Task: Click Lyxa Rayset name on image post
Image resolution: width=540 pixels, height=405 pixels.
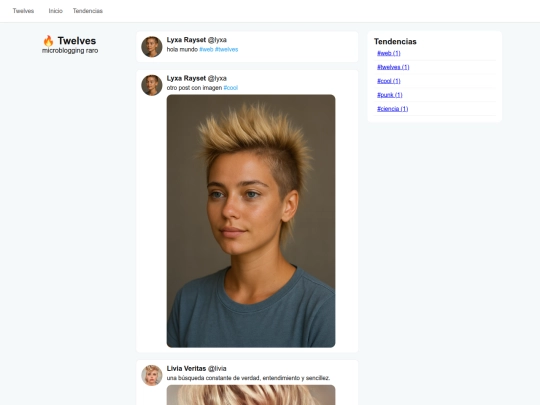Action: tap(186, 78)
